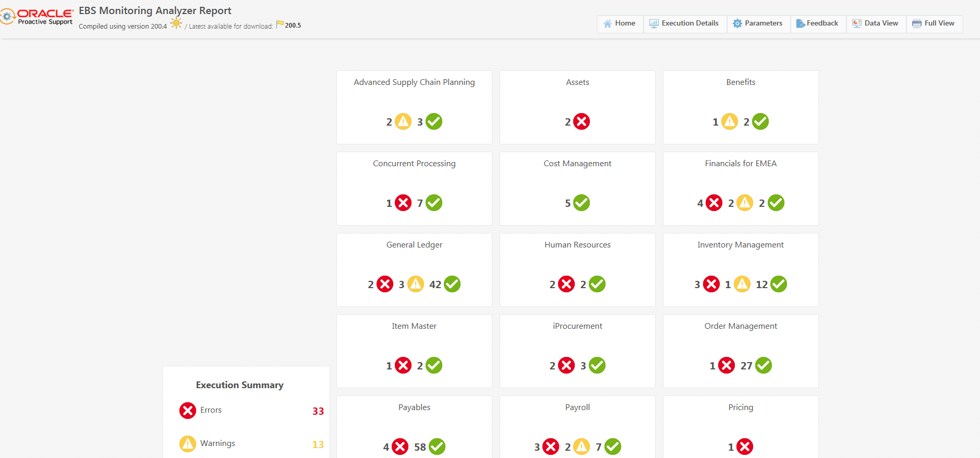
Task: Click the error icon in Inventory Management
Action: pos(711,284)
